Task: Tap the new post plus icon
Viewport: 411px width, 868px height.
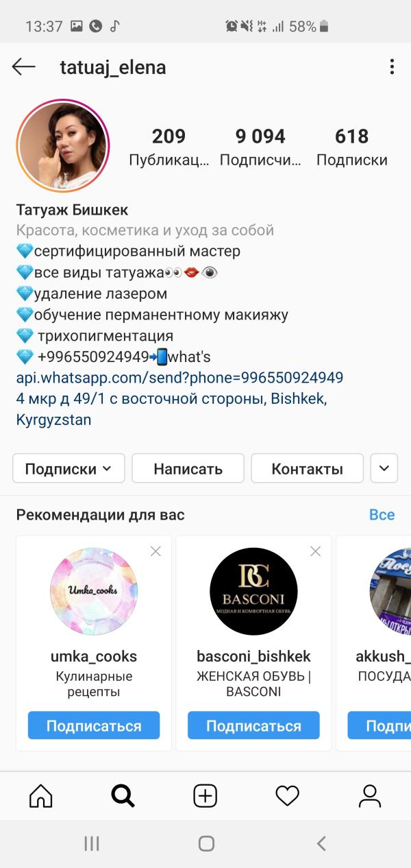Action: click(205, 795)
